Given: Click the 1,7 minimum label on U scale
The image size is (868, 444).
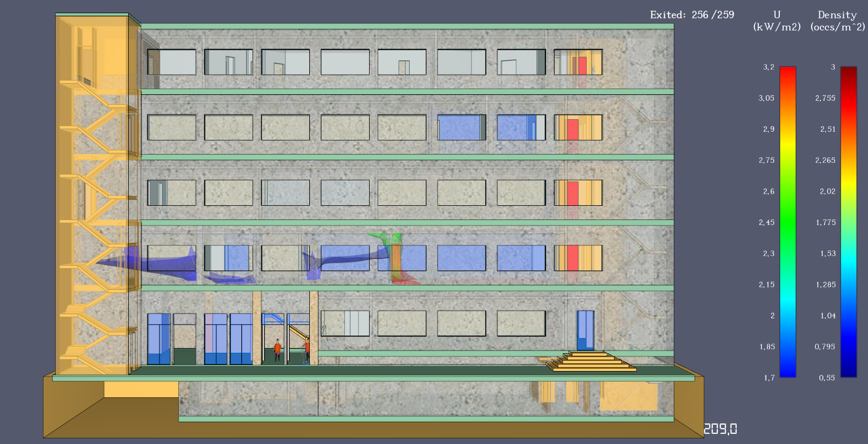Looking at the screenshot, I should 769,378.
